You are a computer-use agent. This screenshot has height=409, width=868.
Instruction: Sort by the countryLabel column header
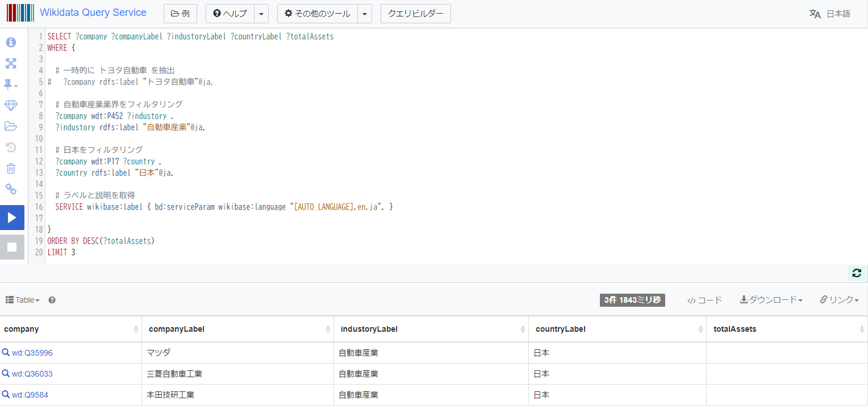(x=617, y=329)
